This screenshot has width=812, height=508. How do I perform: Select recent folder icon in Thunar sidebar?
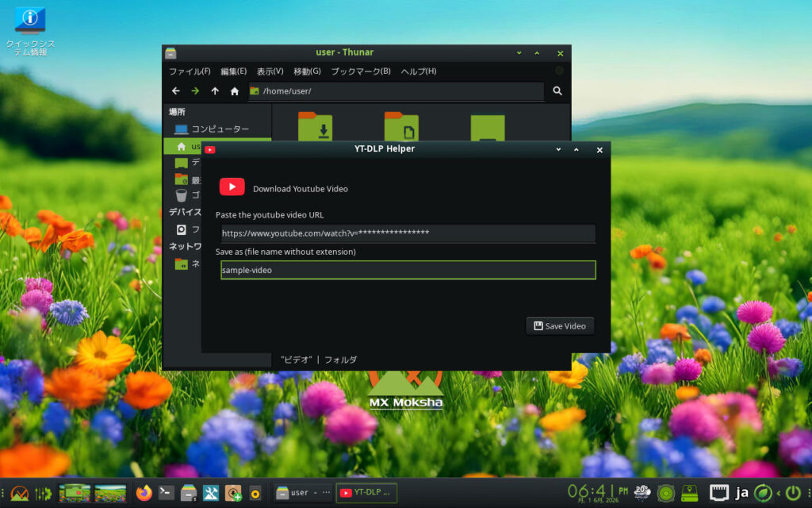point(182,179)
